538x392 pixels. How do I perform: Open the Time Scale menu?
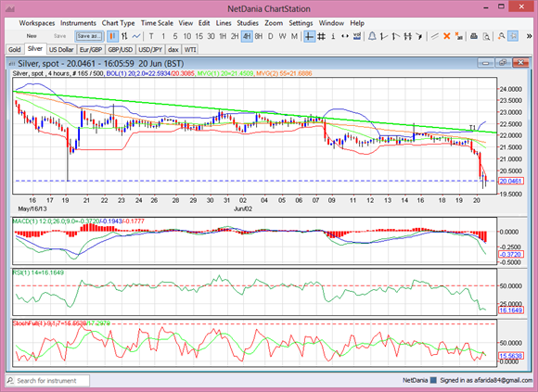[x=157, y=23]
